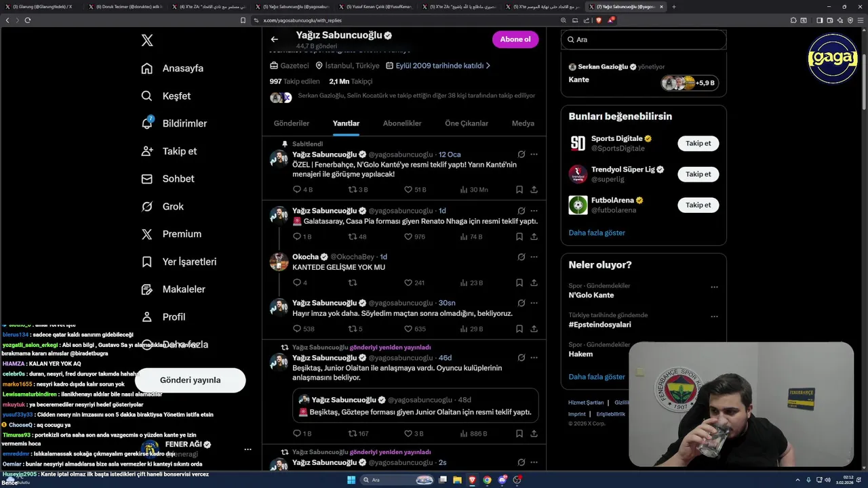868x488 pixels.
Task: Open Profil person icon
Action: [x=147, y=317]
